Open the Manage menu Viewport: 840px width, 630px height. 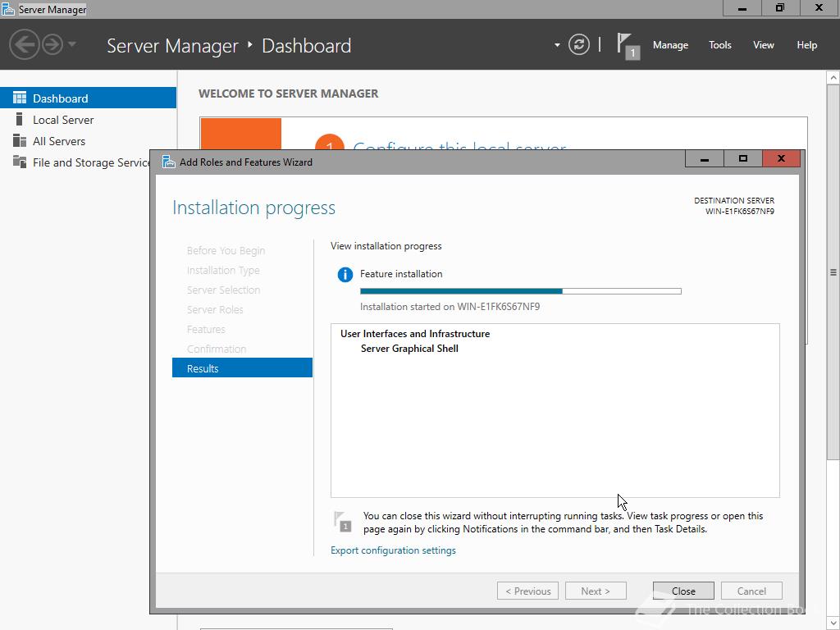(x=670, y=45)
